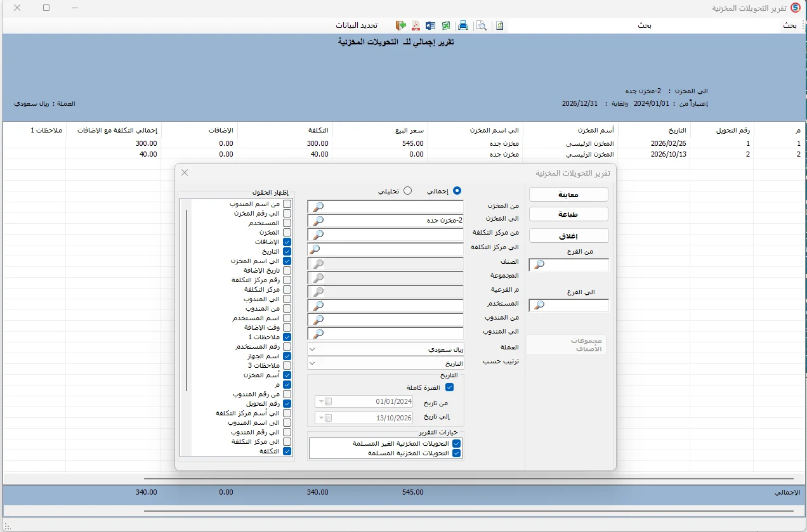Select the إجمالي radio option
Viewport: 807px width, 532px height.
point(457,190)
